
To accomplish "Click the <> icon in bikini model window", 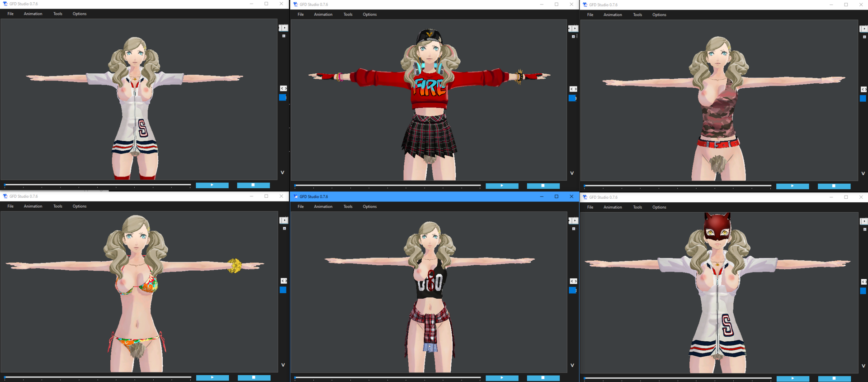I will click(x=284, y=281).
